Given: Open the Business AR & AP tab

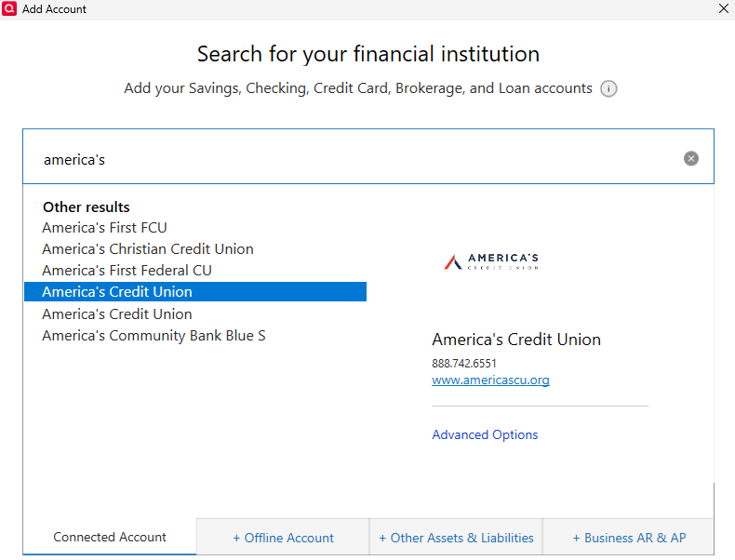Looking at the screenshot, I should 629,538.
